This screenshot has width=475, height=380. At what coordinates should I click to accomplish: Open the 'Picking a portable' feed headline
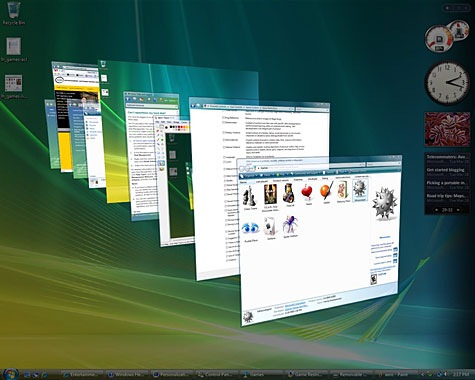446,183
